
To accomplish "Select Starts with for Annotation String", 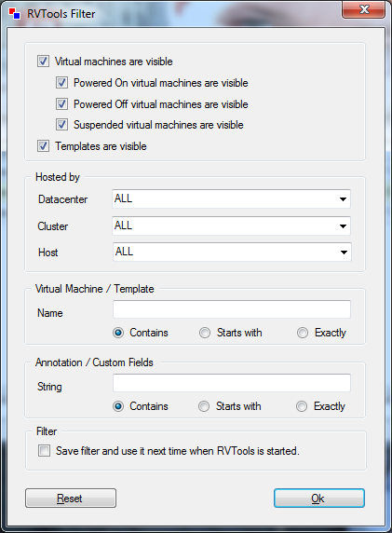I will tap(204, 406).
